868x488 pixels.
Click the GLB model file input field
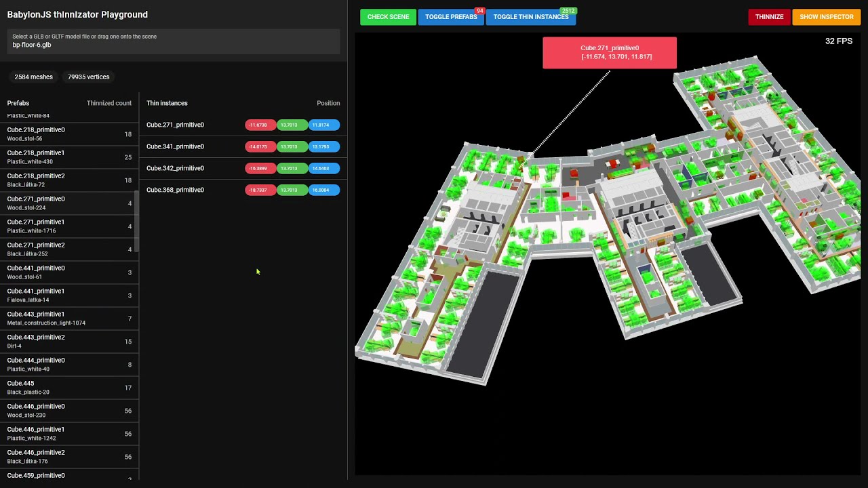click(x=174, y=41)
